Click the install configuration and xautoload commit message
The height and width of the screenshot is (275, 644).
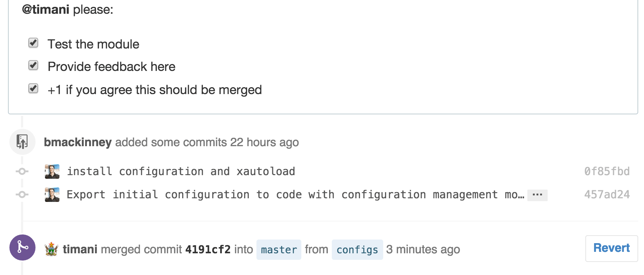[180, 171]
